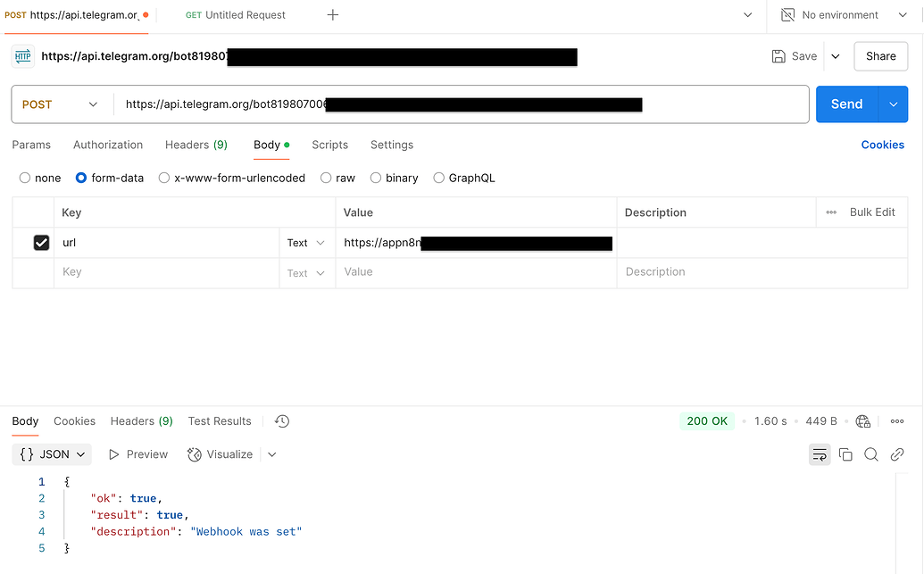
Task: Open Bulk Edit for body parameters
Action: coord(872,212)
